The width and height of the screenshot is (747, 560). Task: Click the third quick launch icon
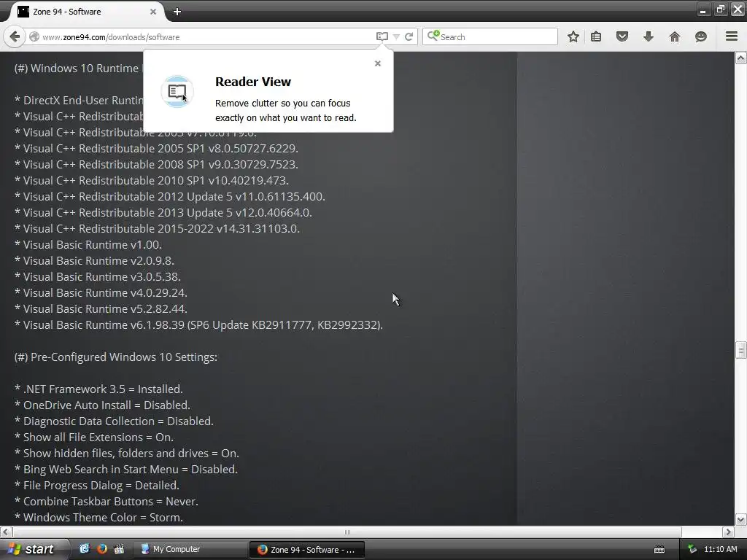119,549
